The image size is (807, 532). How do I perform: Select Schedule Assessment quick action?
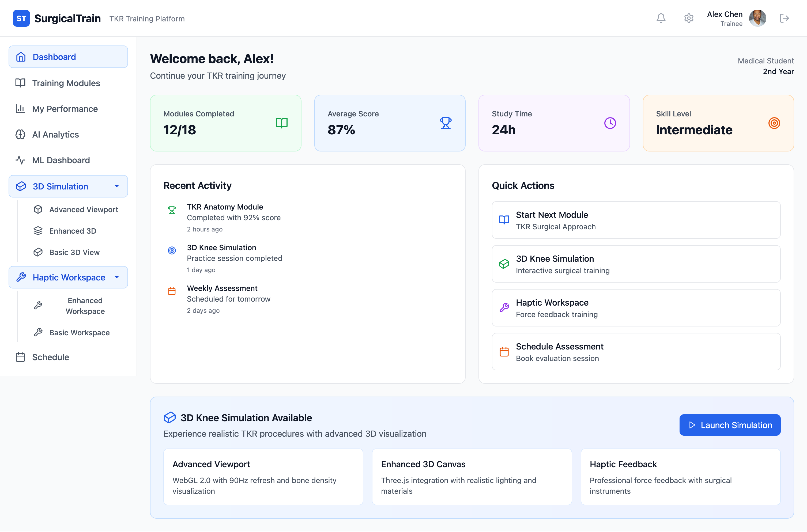coord(636,352)
